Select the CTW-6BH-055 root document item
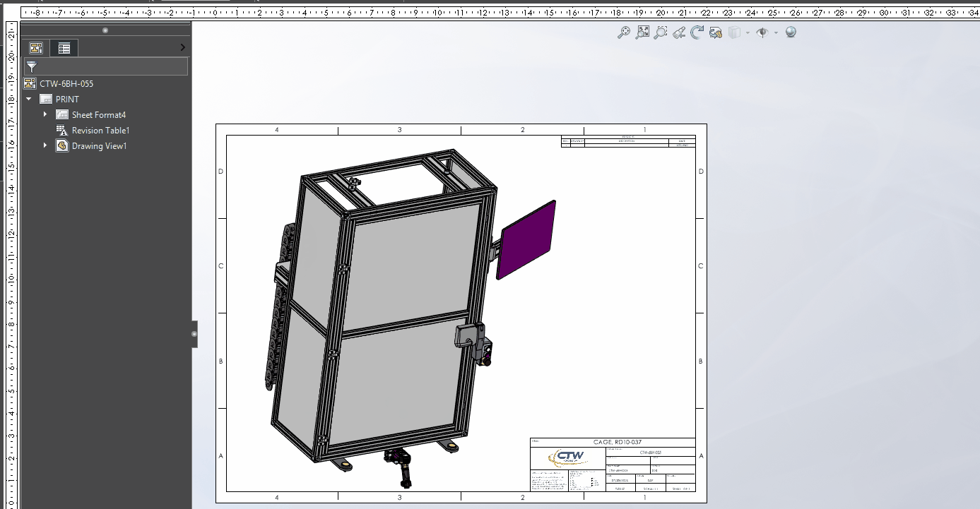980x509 pixels. pos(66,84)
